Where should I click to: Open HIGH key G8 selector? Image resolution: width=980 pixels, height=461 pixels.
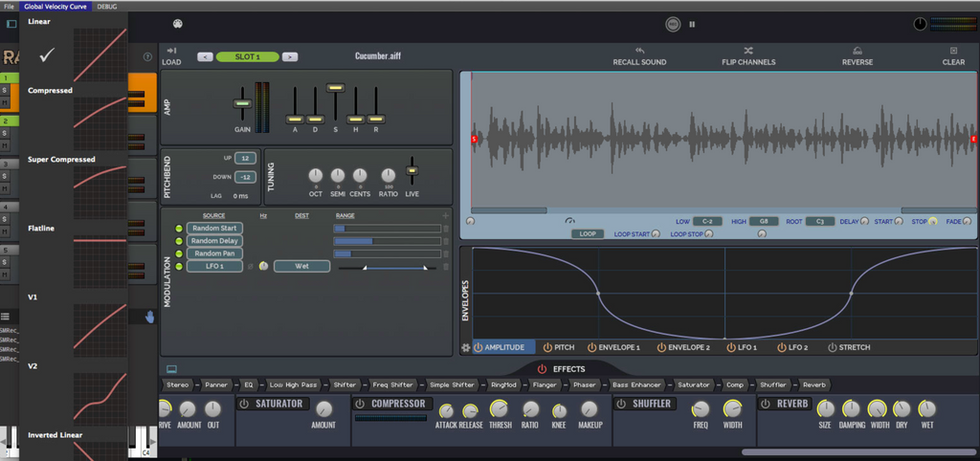coord(764,221)
